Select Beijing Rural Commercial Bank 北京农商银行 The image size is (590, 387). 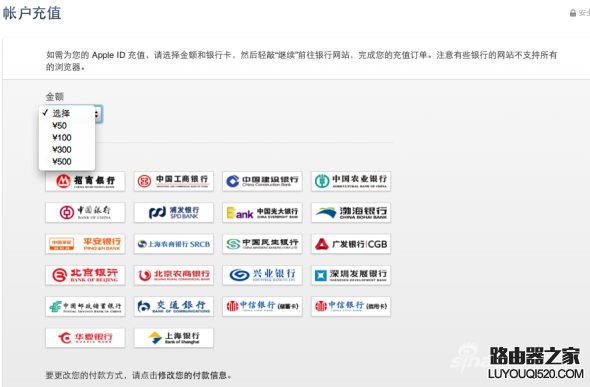[x=174, y=275]
